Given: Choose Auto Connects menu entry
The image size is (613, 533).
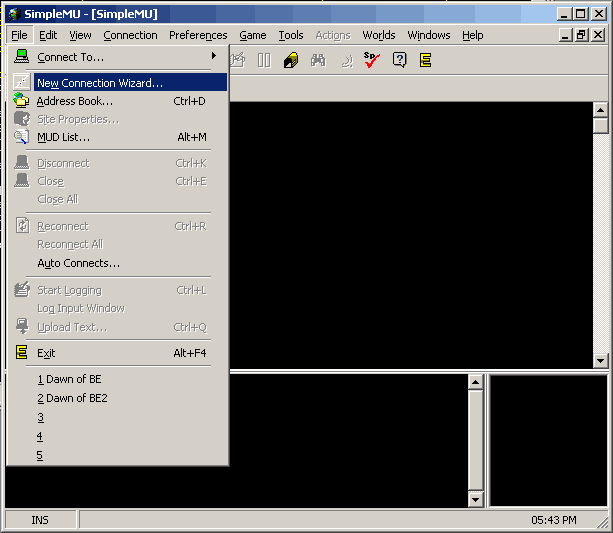Looking at the screenshot, I should tap(117, 263).
